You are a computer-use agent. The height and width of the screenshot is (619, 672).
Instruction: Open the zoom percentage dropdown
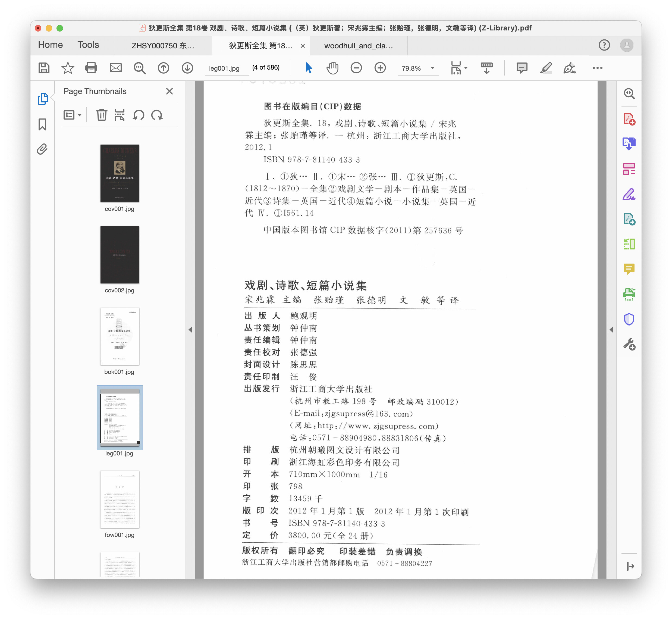tap(433, 68)
